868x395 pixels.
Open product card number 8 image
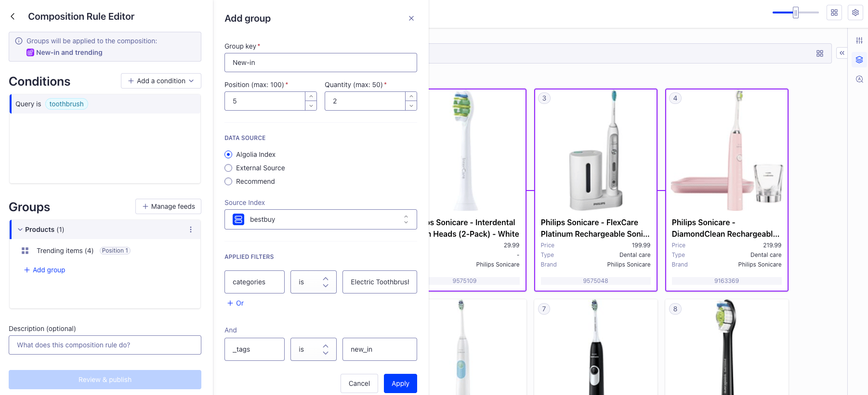pyautogui.click(x=727, y=347)
